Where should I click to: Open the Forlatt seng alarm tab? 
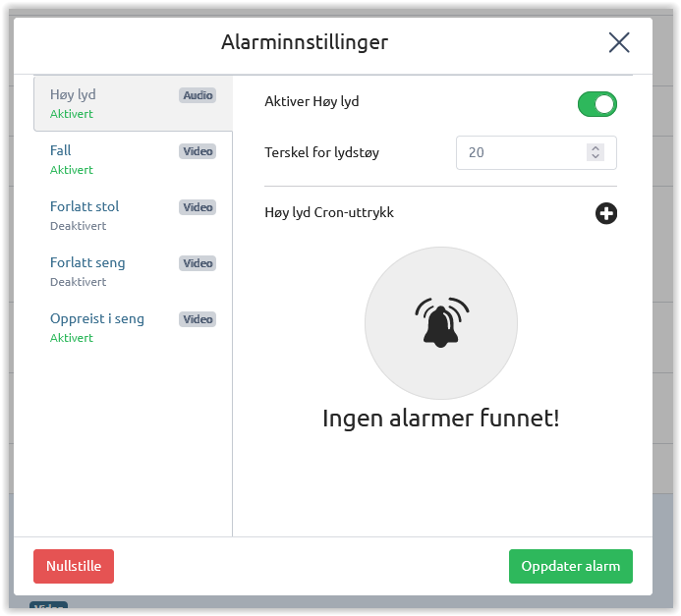click(x=133, y=271)
